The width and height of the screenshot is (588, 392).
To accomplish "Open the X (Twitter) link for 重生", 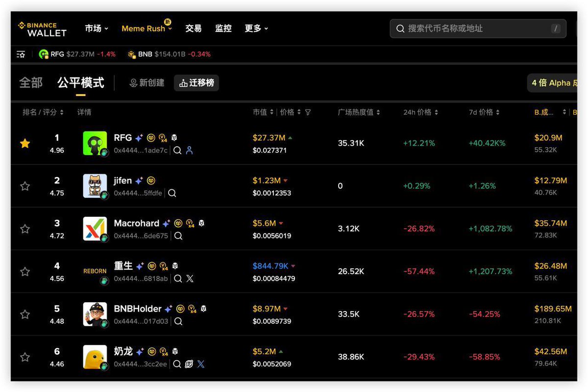I will pos(190,278).
